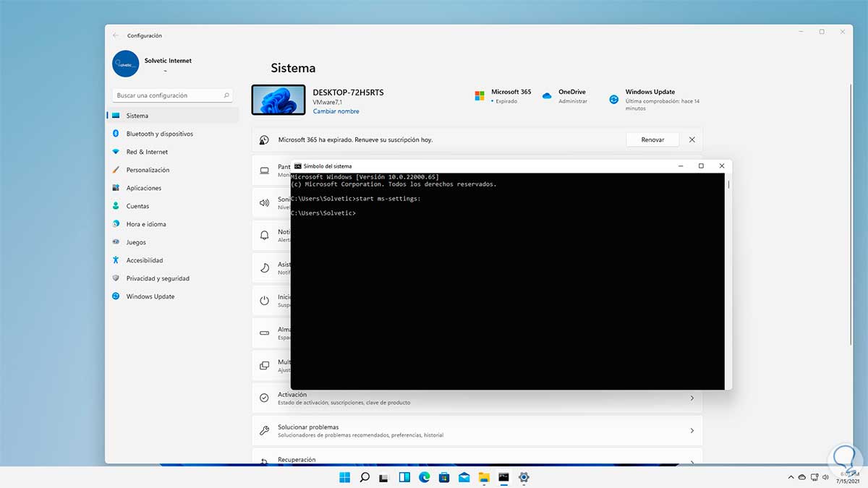Expand Solucionar problemas row chevron

[x=692, y=431]
